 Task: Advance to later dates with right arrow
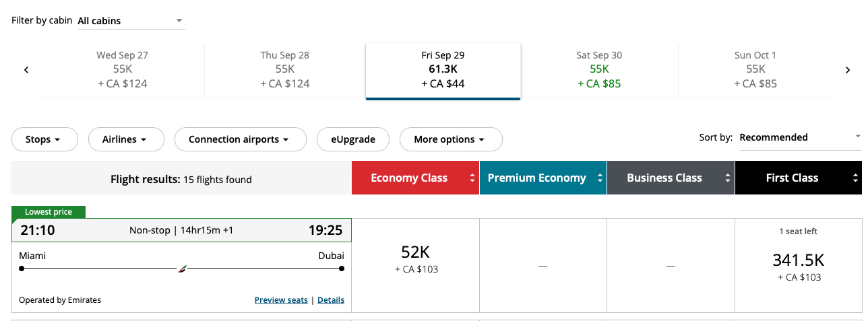coord(848,70)
